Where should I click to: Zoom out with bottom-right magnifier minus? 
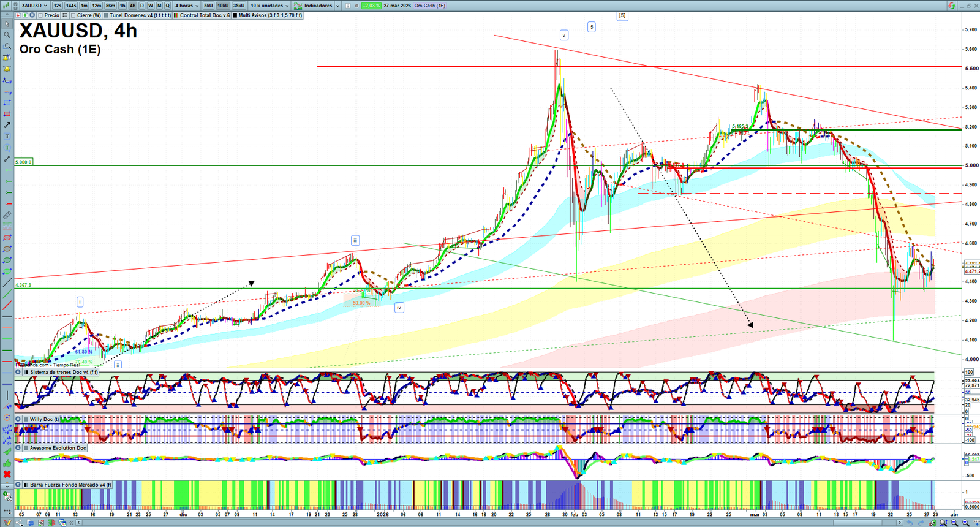click(x=954, y=523)
